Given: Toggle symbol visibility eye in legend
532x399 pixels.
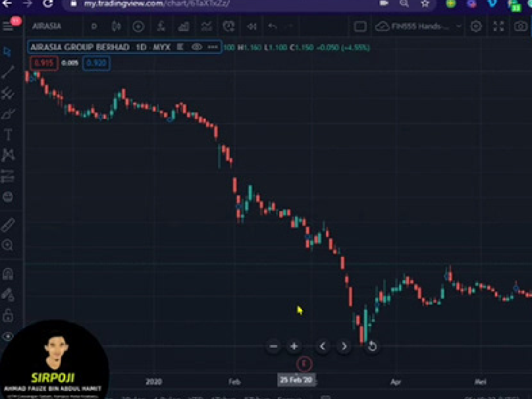Looking at the screenshot, I should pos(197,47).
